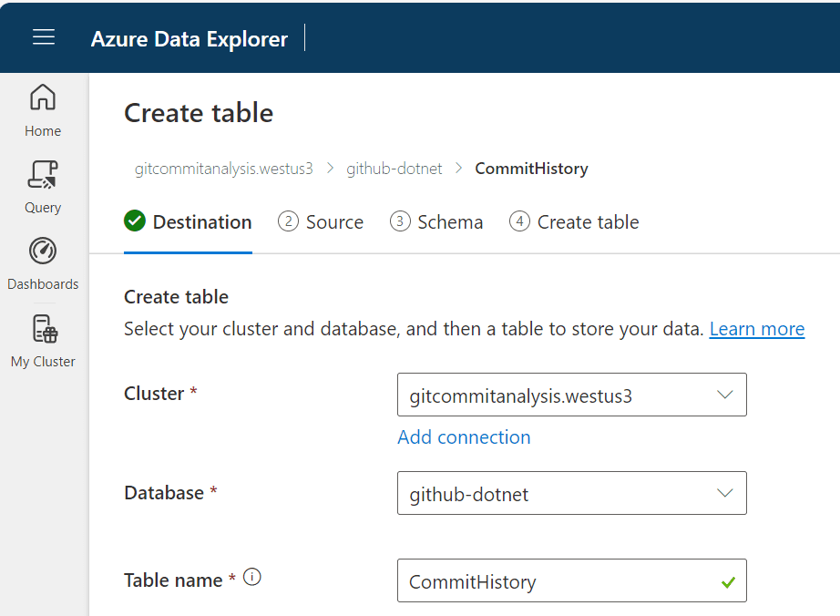
Task: Click gitcommitanalysis.westus3 breadcrumb
Action: click(223, 169)
